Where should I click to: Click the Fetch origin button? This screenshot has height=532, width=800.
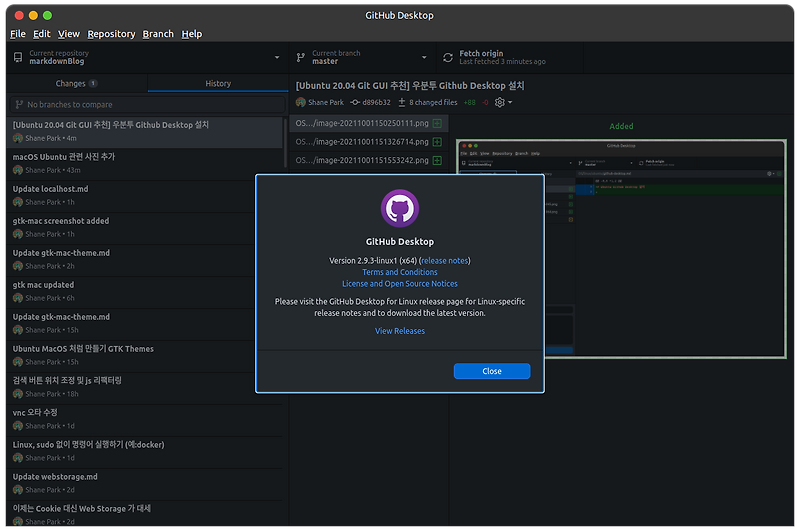tap(510, 57)
